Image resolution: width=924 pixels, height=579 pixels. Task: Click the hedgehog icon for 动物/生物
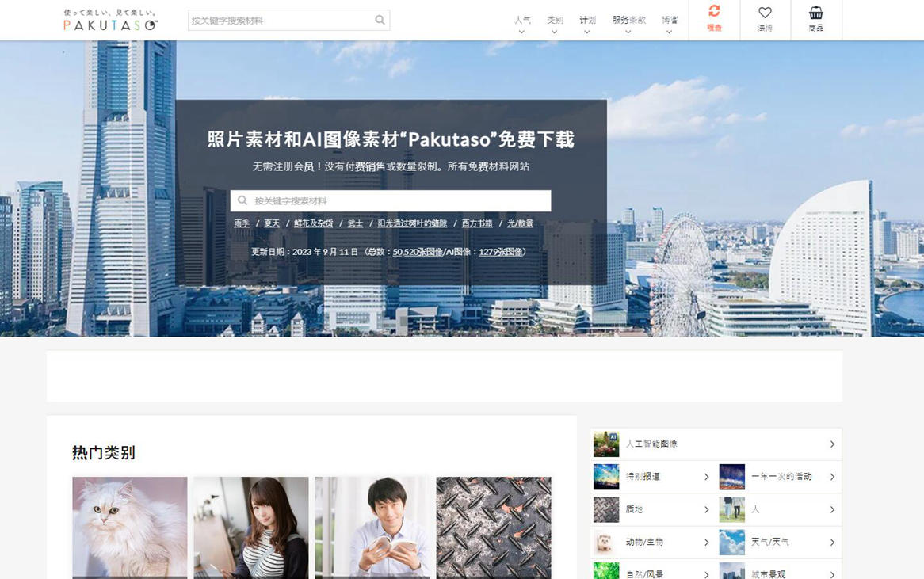pyautogui.click(x=606, y=543)
